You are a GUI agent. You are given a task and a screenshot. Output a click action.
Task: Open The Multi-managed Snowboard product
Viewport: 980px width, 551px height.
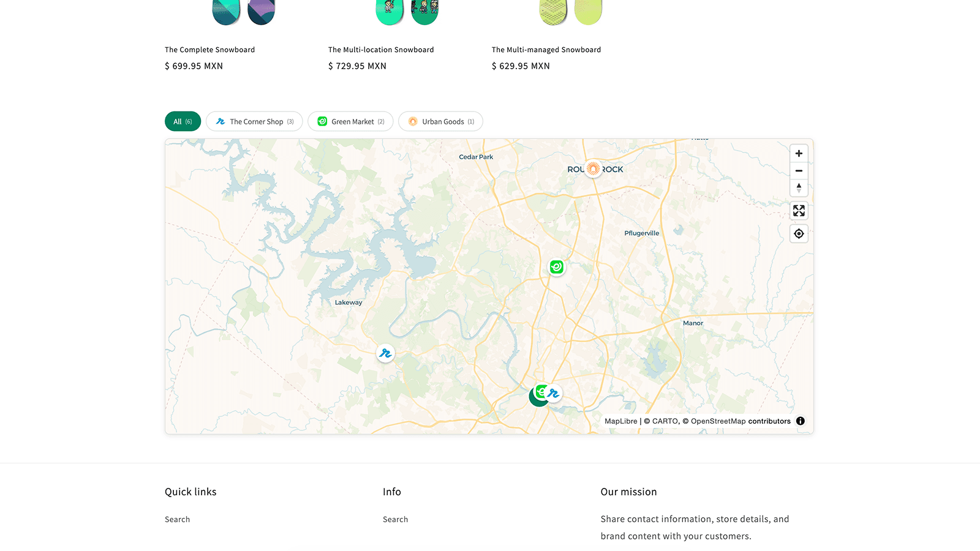pos(546,50)
